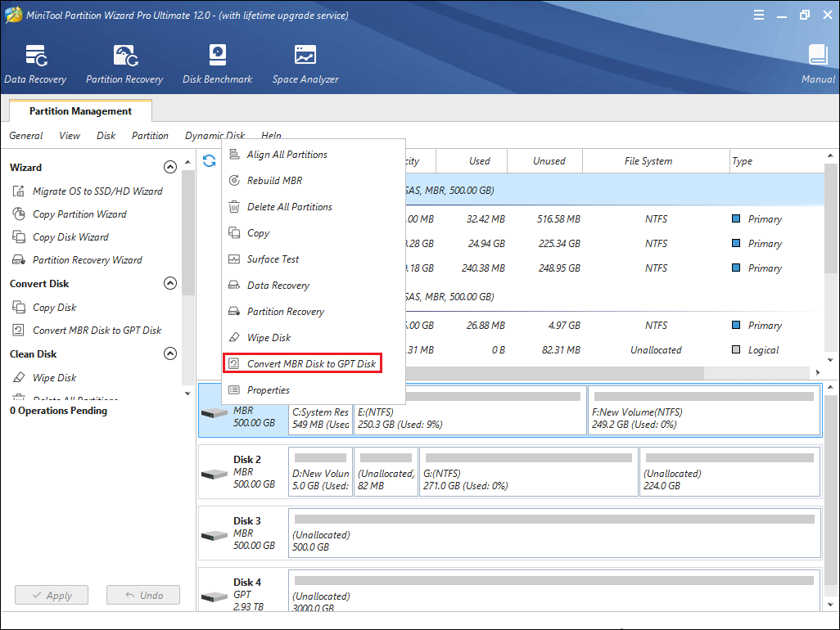Click Convert MBR Disk to GPT Disk menu entry
This screenshot has width=840, height=630.
[303, 363]
